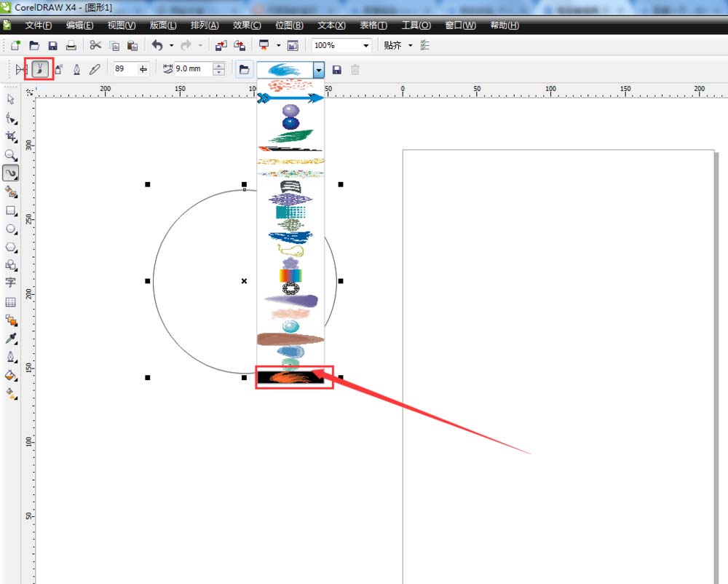The width and height of the screenshot is (728, 584).
Task: Select the Table tool in toolbox
Action: 11,301
